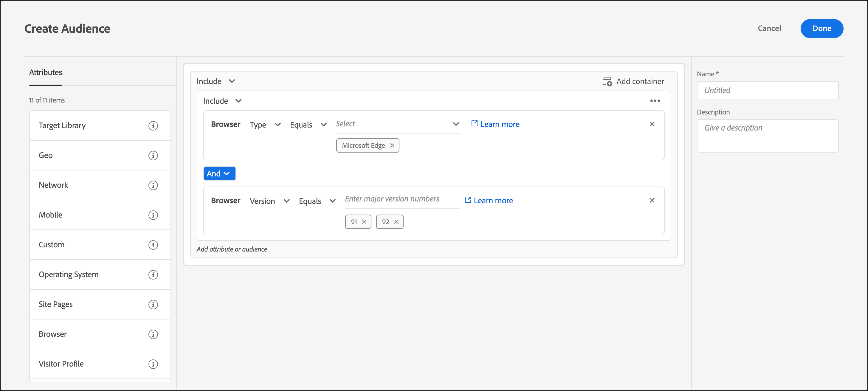Delete the Browser Version rule row
The width and height of the screenshot is (868, 391).
[x=652, y=200]
